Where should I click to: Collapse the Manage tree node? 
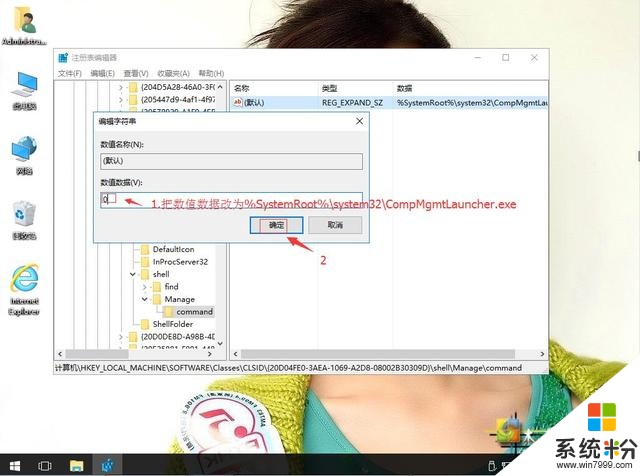pyautogui.click(x=144, y=299)
